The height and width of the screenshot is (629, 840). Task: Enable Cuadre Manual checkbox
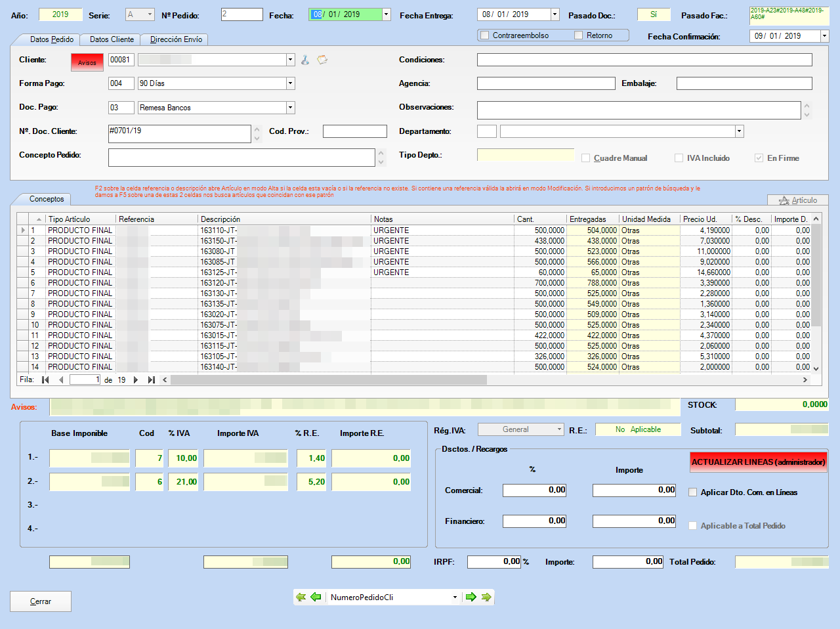coord(586,158)
